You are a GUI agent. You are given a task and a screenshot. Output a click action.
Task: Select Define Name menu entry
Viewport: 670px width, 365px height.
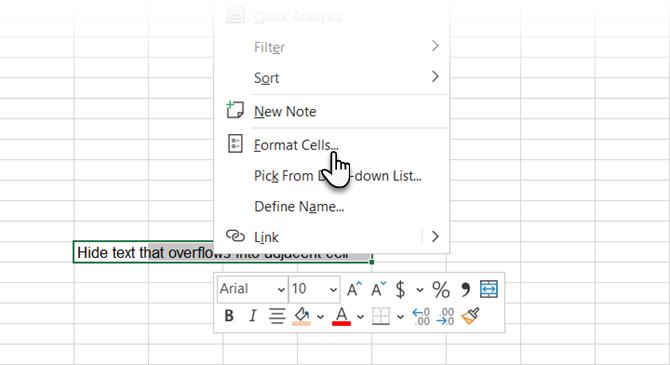(332, 206)
